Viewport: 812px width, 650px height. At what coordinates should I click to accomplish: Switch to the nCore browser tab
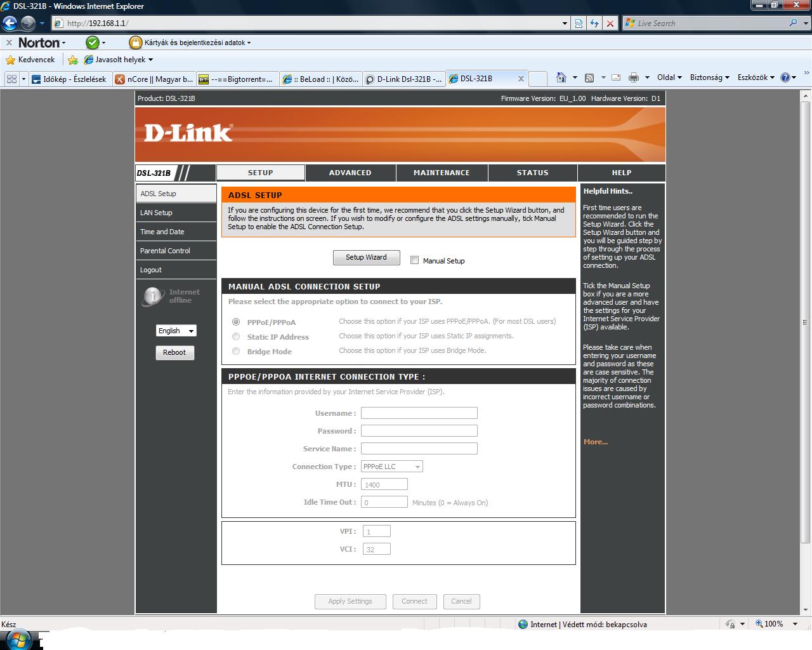click(x=154, y=79)
